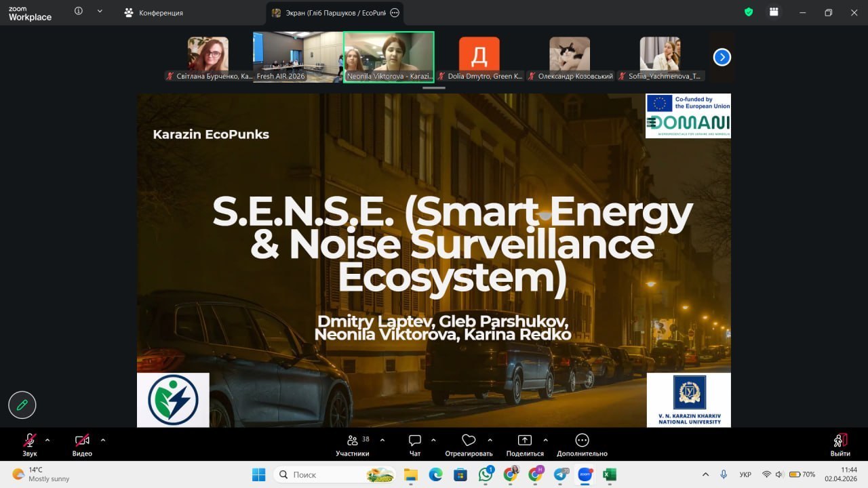Click the Отреагировать reactions heart icon
Image resolution: width=868 pixels, height=488 pixels.
click(469, 441)
